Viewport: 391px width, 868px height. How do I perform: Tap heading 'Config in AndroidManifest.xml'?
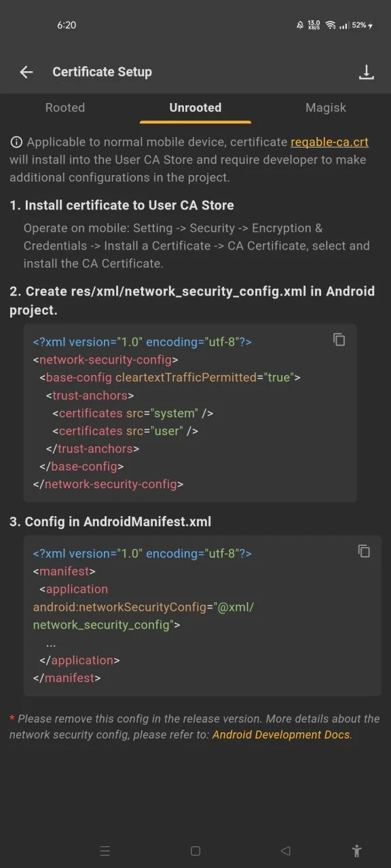(111, 522)
